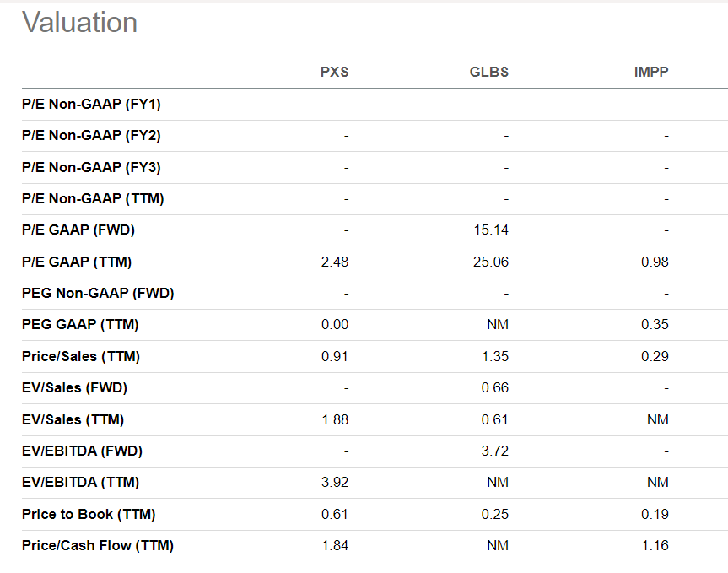Open the GLBS ticker column header

(x=489, y=72)
